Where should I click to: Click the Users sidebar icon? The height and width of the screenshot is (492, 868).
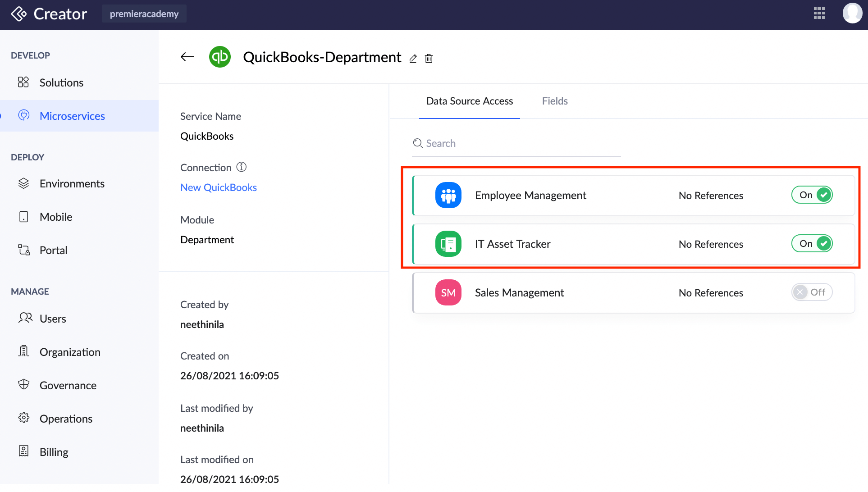25,318
